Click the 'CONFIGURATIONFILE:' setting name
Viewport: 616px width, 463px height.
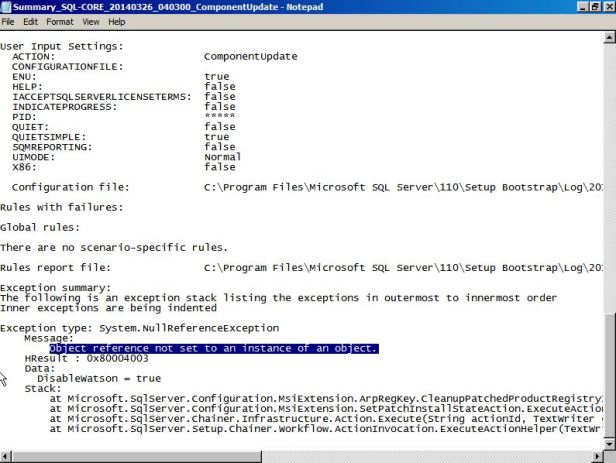68,67
